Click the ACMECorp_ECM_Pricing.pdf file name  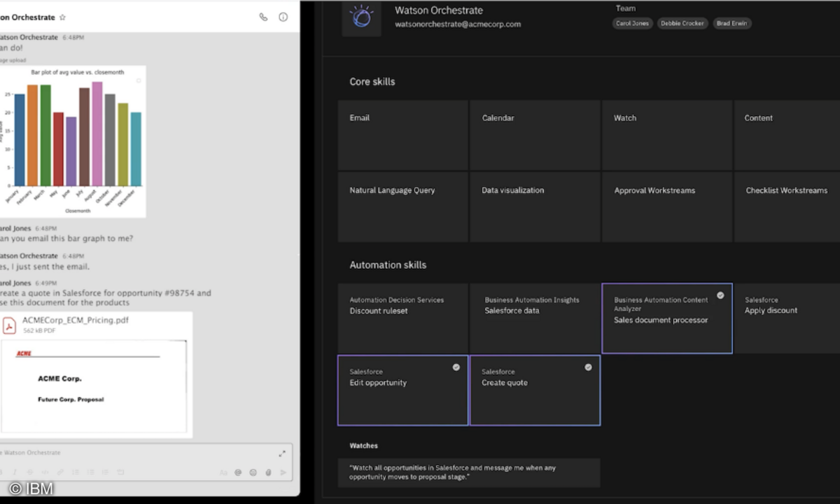(76, 320)
